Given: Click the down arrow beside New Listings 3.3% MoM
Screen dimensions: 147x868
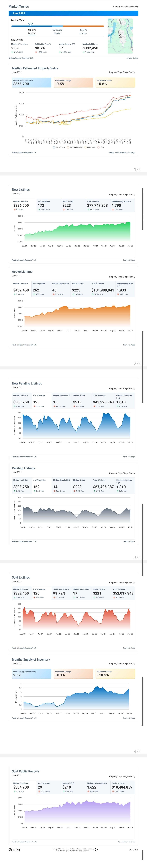Looking at the screenshot, I should pyautogui.click(x=14, y=210).
